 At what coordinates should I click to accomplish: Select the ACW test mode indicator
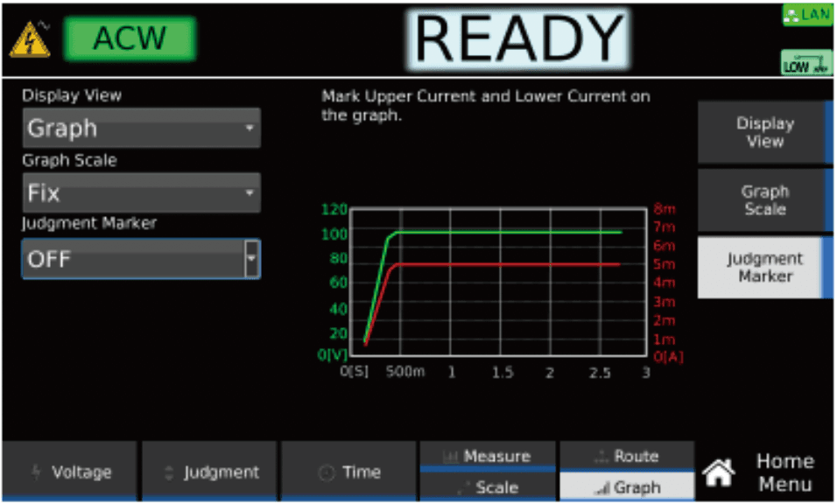pos(130,38)
